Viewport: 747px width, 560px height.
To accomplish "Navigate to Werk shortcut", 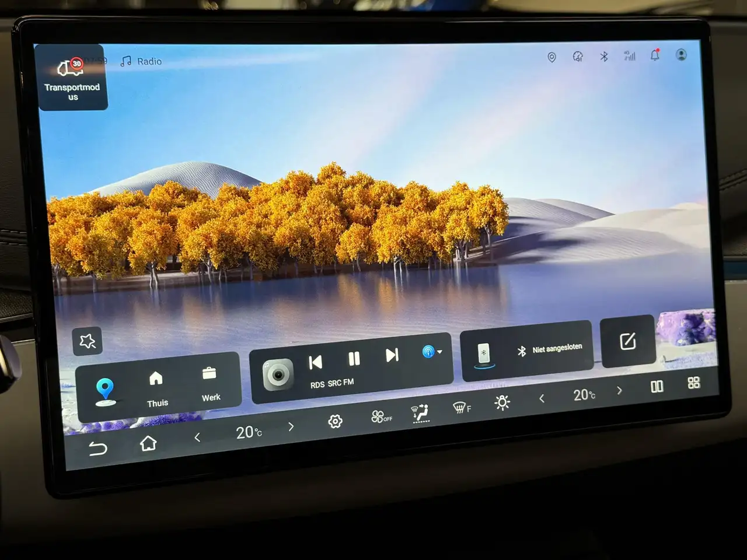I will [x=210, y=384].
